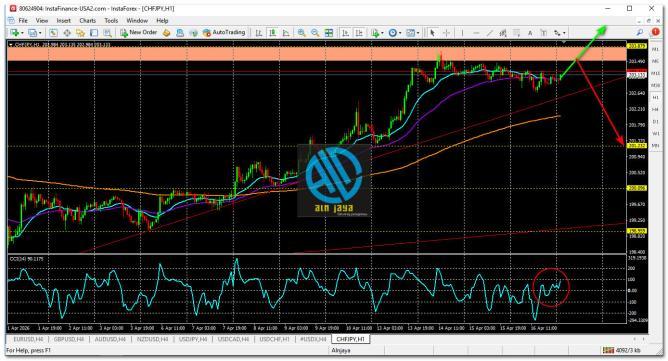Open the Help menu
The image size is (668, 361).
coord(162,20)
